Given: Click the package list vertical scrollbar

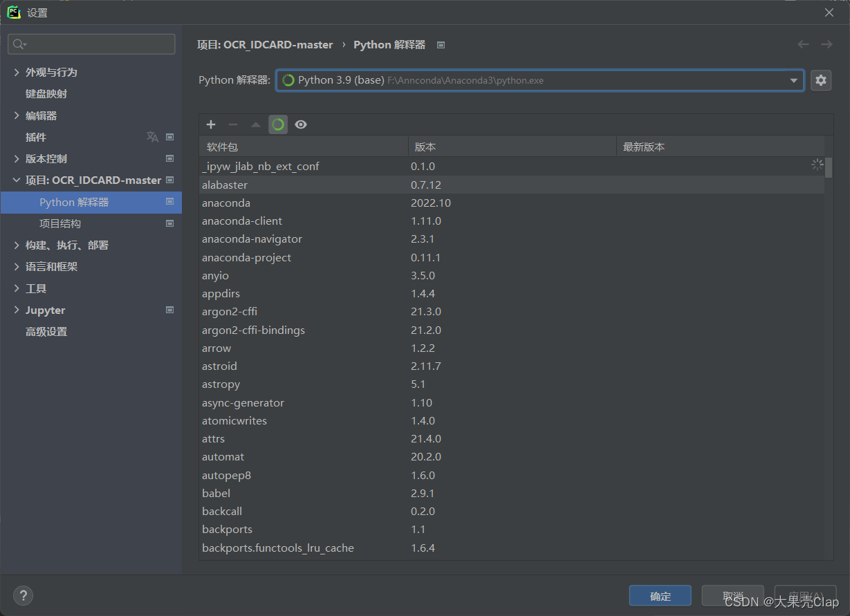Looking at the screenshot, I should click(829, 167).
